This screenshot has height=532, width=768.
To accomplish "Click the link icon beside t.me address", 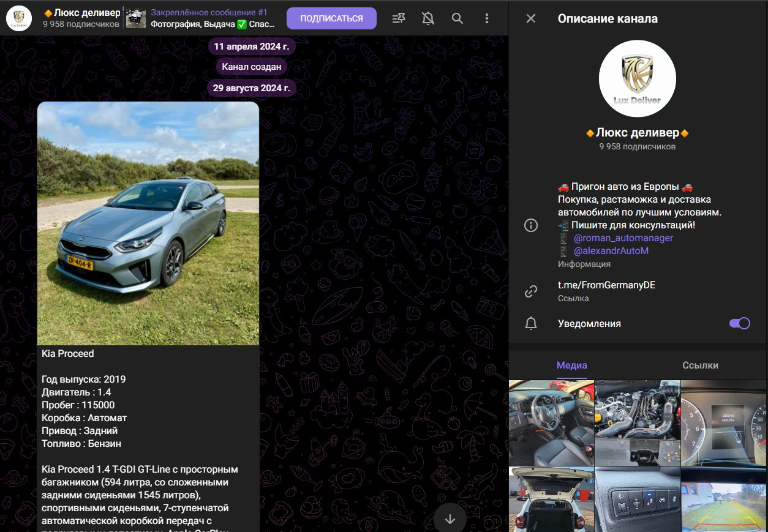I will tap(531, 291).
